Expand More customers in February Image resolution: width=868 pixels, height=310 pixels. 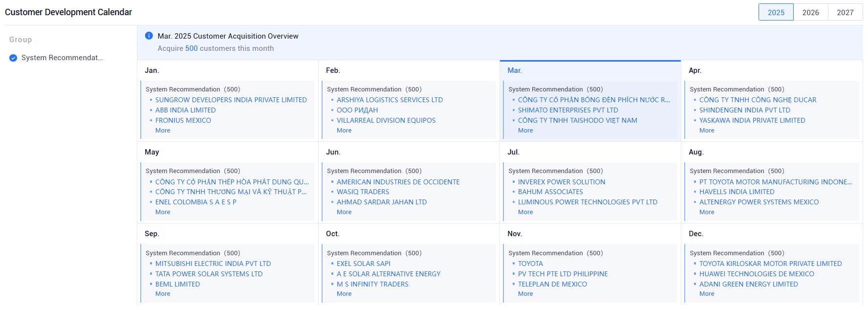[344, 131]
